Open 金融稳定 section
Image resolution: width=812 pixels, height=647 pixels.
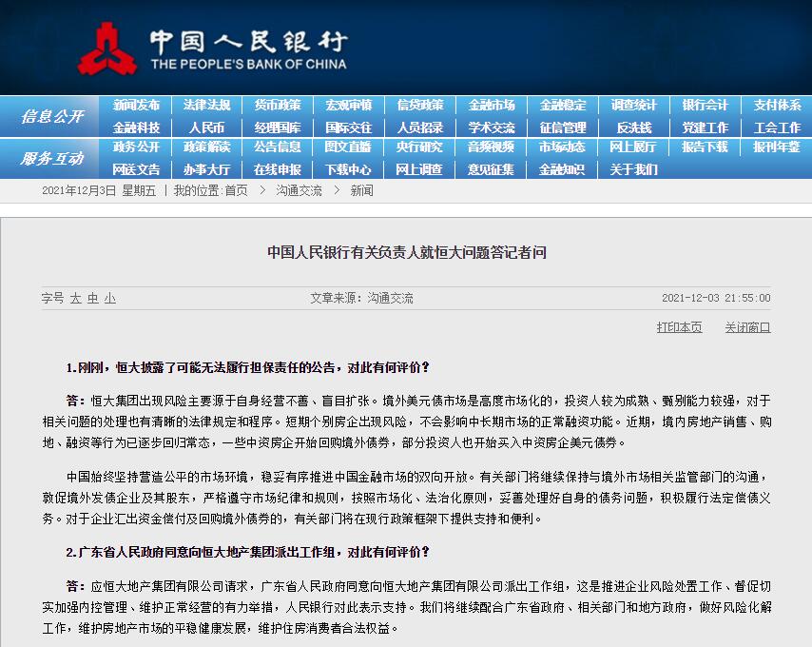click(562, 106)
